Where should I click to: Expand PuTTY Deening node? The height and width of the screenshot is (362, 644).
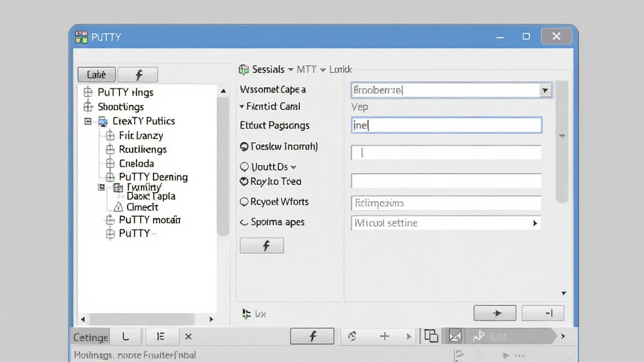(x=110, y=177)
